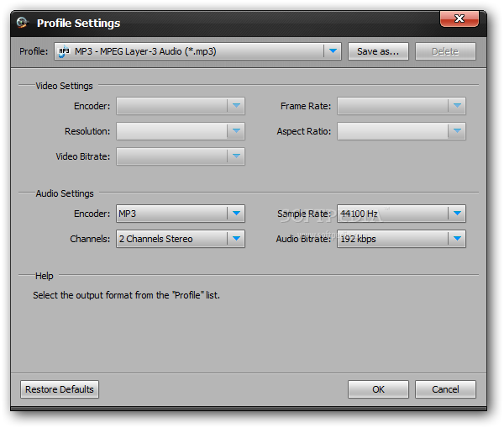This screenshot has height=428, width=504.
Task: Click the Sample Rate label
Action: (304, 214)
